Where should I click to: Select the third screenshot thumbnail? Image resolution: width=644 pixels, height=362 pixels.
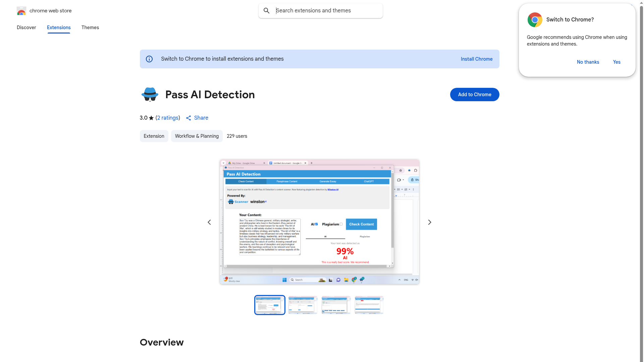click(336, 305)
